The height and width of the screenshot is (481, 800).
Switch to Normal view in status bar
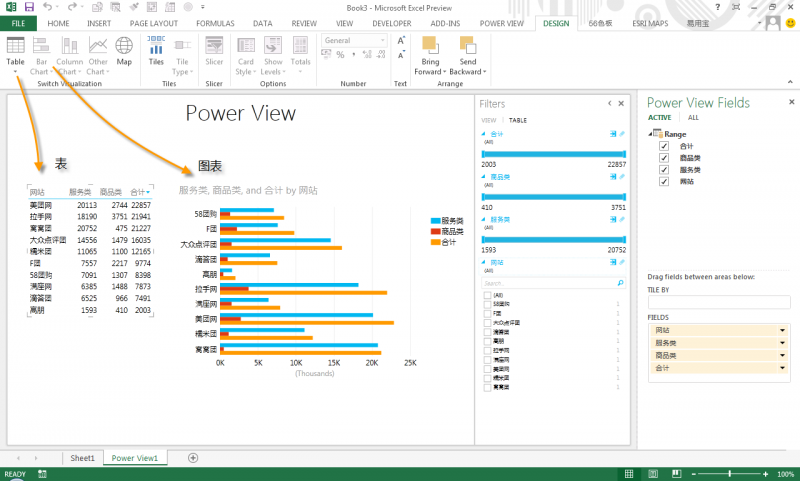tap(629, 474)
